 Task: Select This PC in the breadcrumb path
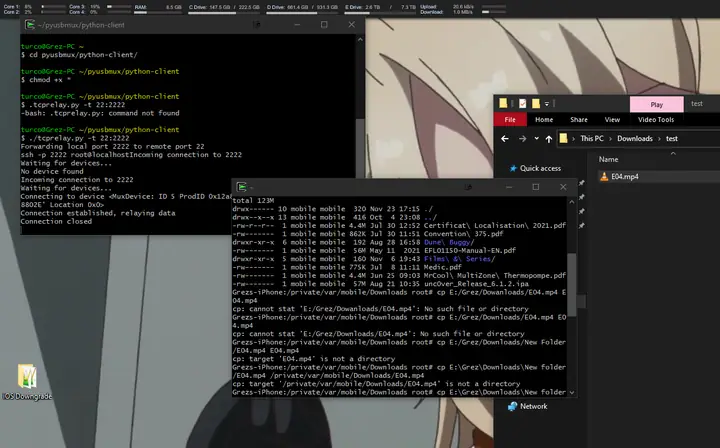tap(591, 139)
